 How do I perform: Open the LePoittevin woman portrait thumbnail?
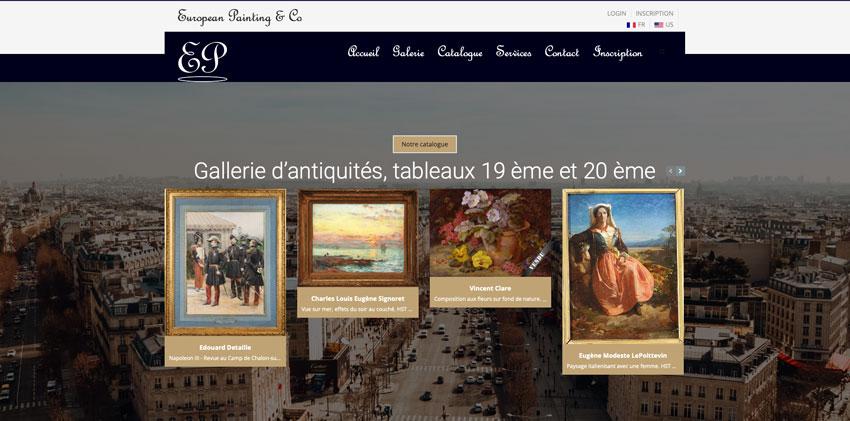pyautogui.click(x=623, y=266)
